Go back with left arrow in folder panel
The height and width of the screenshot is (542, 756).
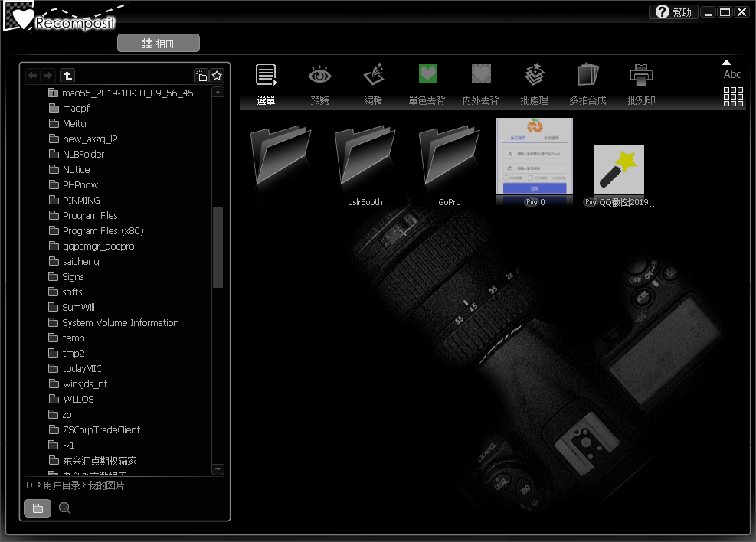tap(33, 76)
